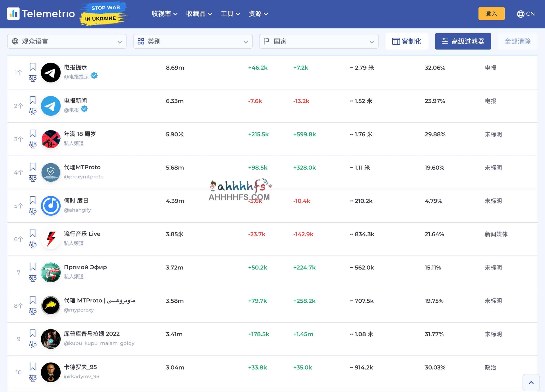Click the ~ 914.2k reach value
The image size is (545, 392).
pos(361,367)
